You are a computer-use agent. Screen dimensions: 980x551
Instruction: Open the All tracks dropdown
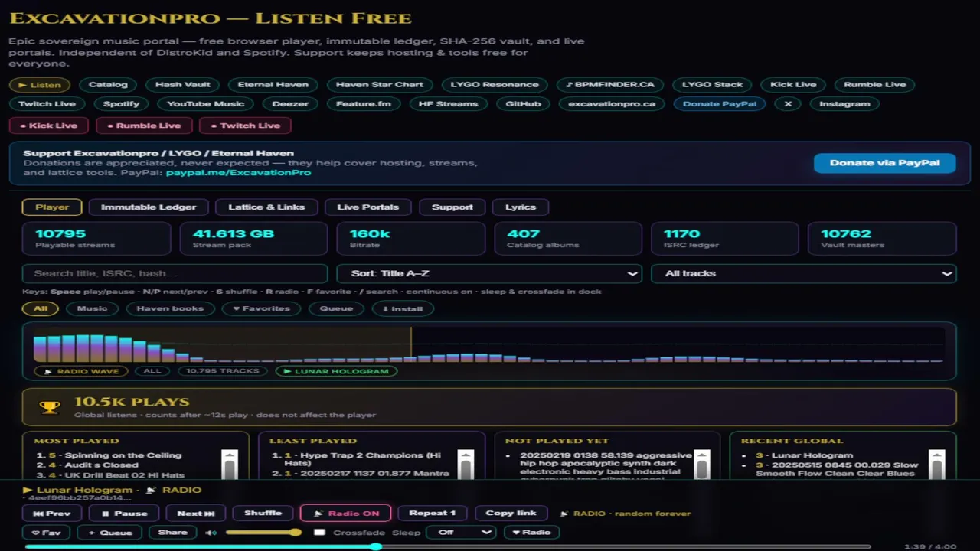(x=804, y=273)
